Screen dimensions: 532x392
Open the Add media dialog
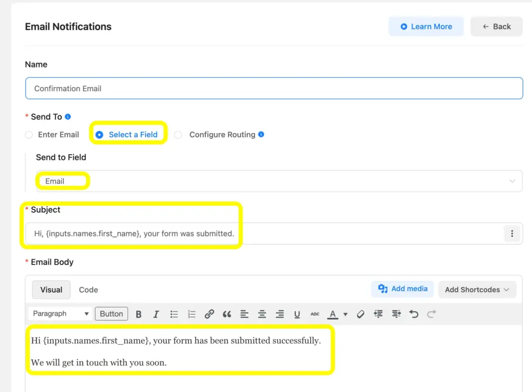(403, 289)
